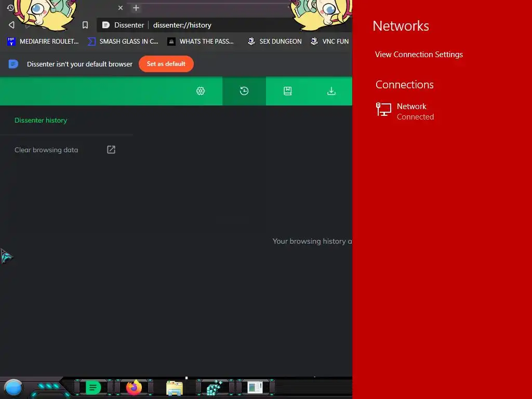Open WHATS THE PASS... bookmark
Image resolution: width=532 pixels, height=399 pixels.
(201, 42)
